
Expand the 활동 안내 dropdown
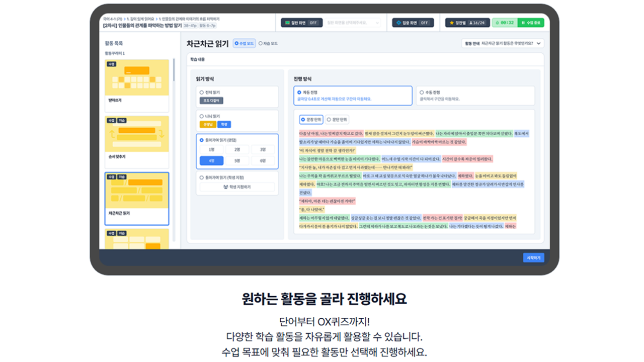[x=502, y=44]
